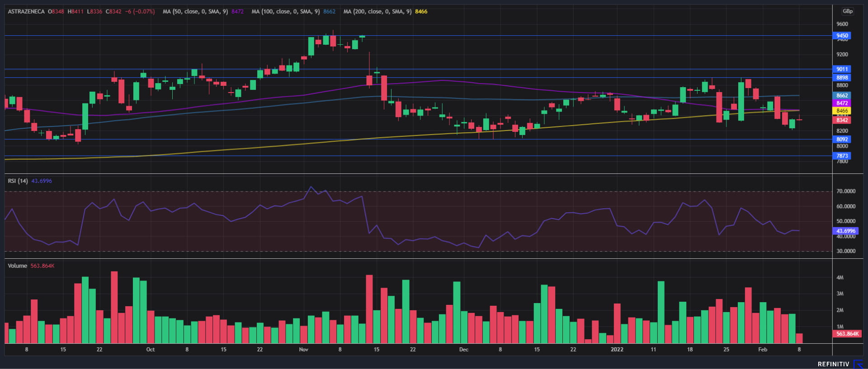Click the 2022 label on time axis
The height and width of the screenshot is (369, 868).
(x=617, y=350)
